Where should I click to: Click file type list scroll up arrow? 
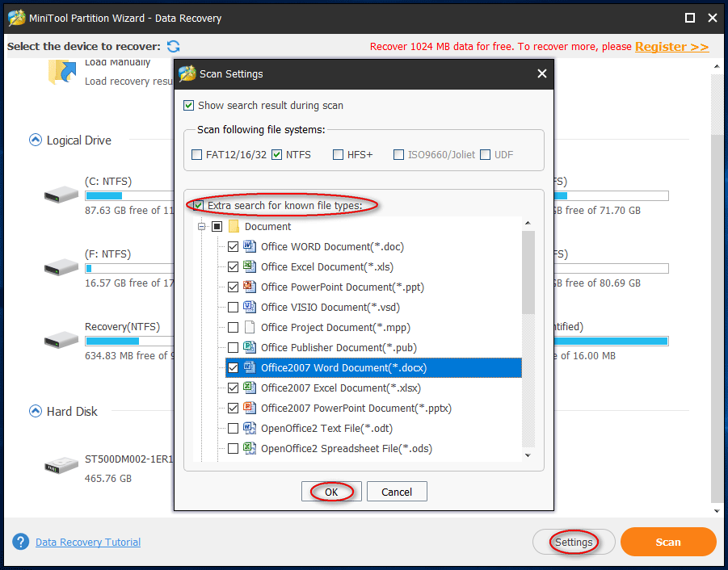[x=528, y=223]
